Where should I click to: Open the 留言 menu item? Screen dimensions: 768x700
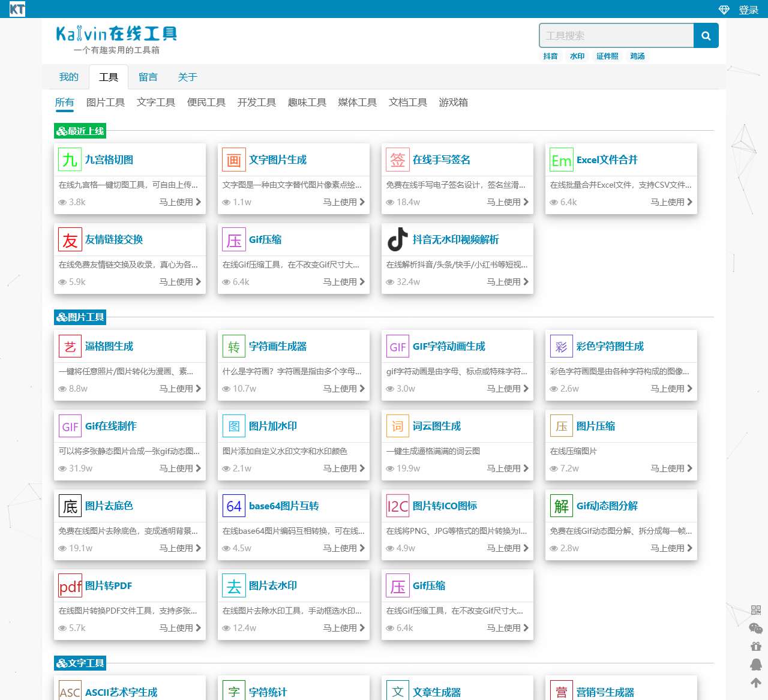click(x=148, y=77)
